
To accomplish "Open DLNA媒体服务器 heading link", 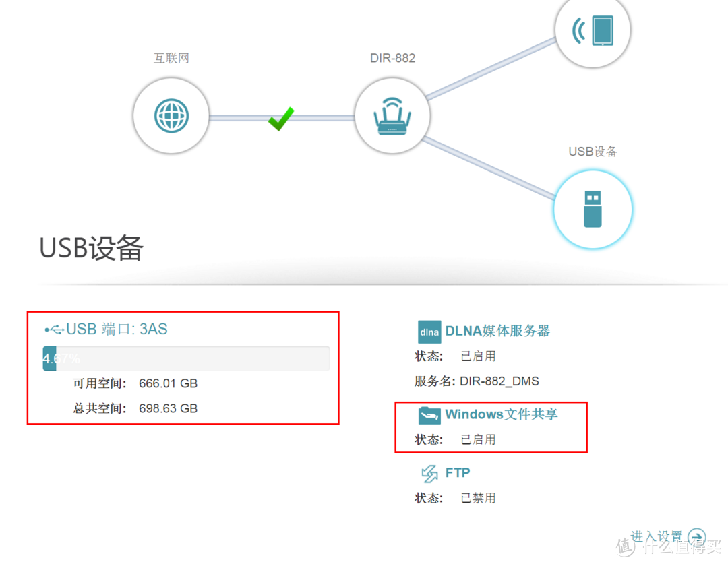I will (x=497, y=331).
